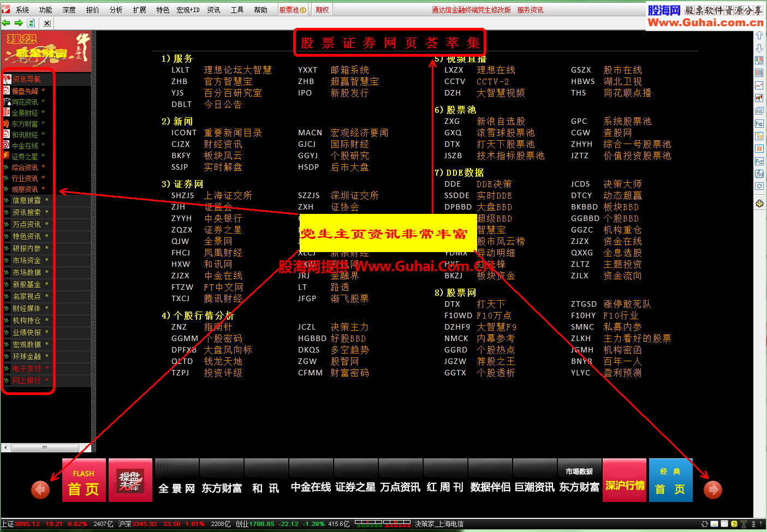Open the 工具 menu
The image size is (767, 532).
(237, 10)
